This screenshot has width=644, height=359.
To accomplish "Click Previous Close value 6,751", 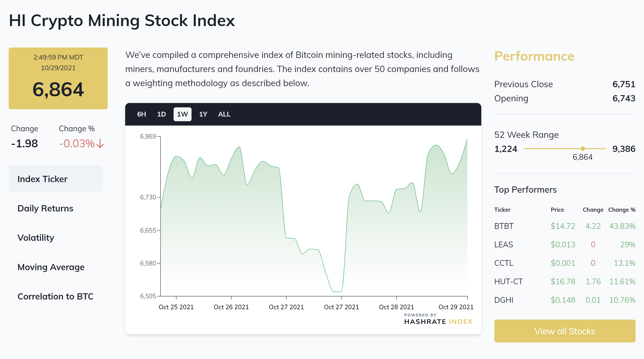I will [624, 84].
